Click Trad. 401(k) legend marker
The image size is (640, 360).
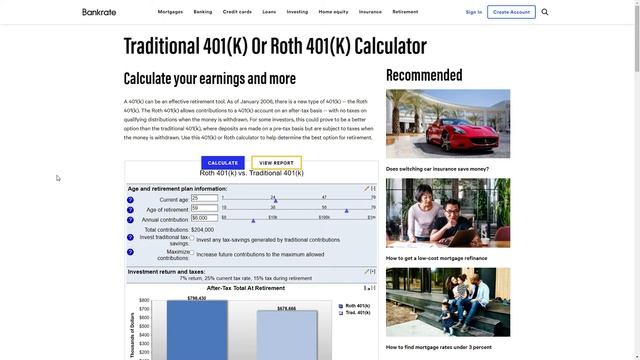pos(341,313)
